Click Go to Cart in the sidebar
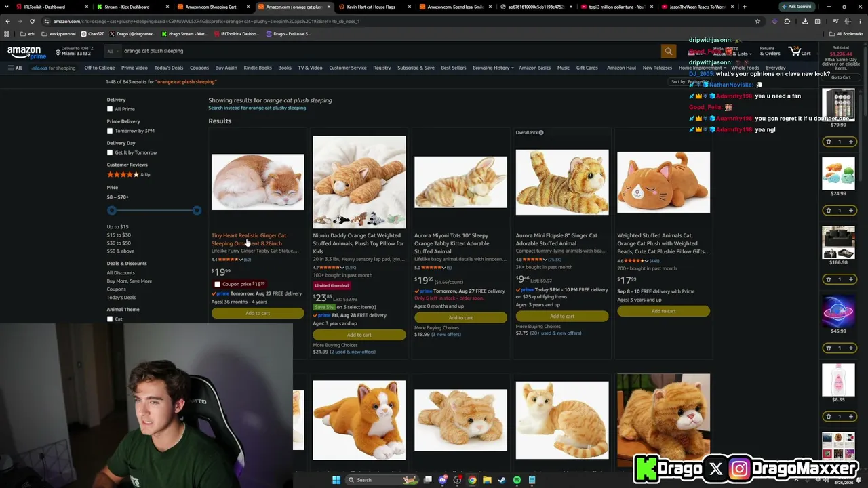 point(841,77)
